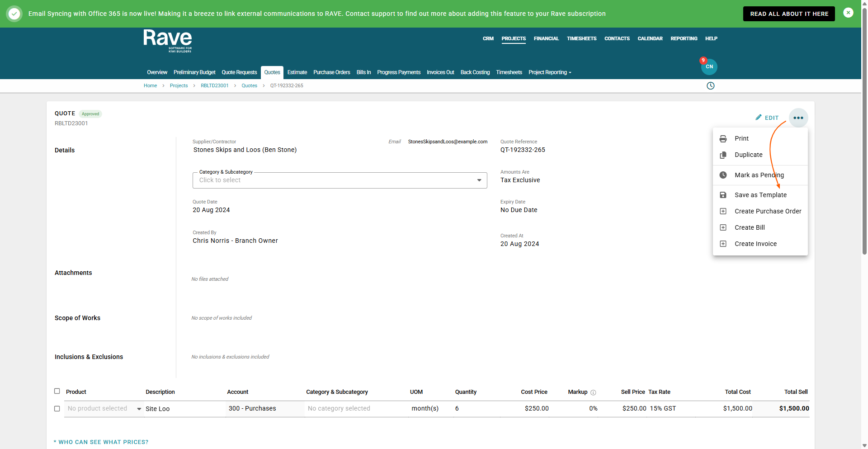Select the Quotes tab

click(272, 72)
